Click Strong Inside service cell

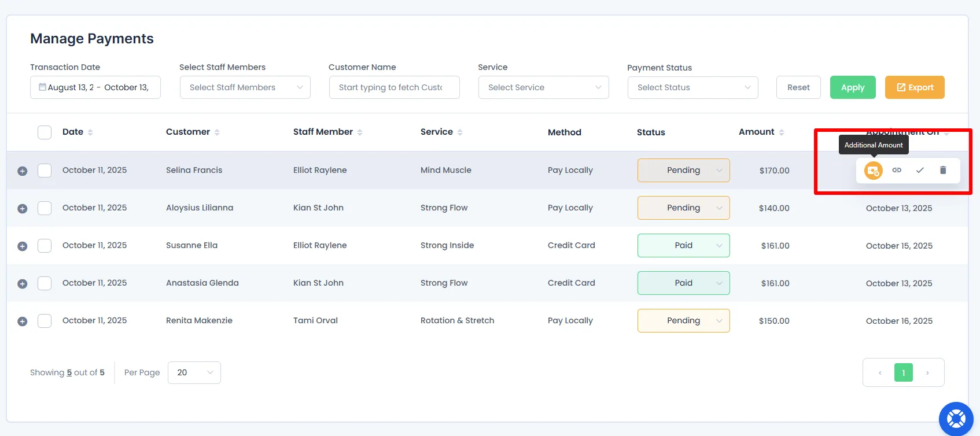click(447, 245)
